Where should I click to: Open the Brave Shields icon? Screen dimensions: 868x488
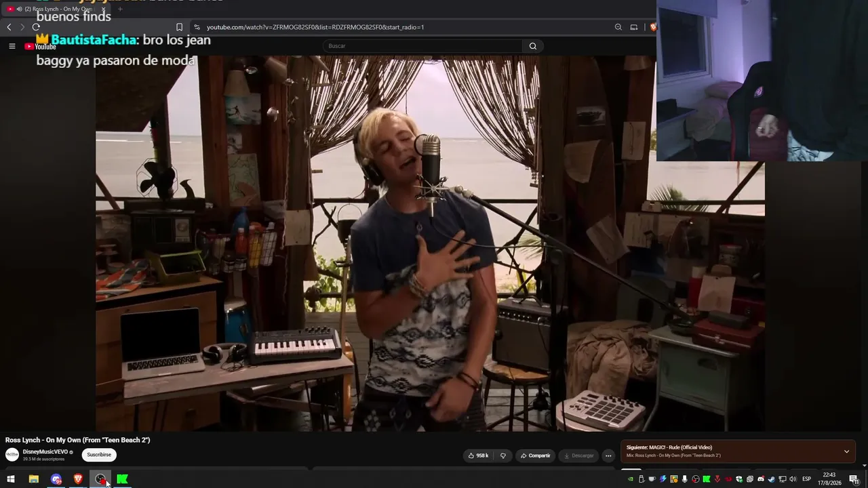coord(653,27)
